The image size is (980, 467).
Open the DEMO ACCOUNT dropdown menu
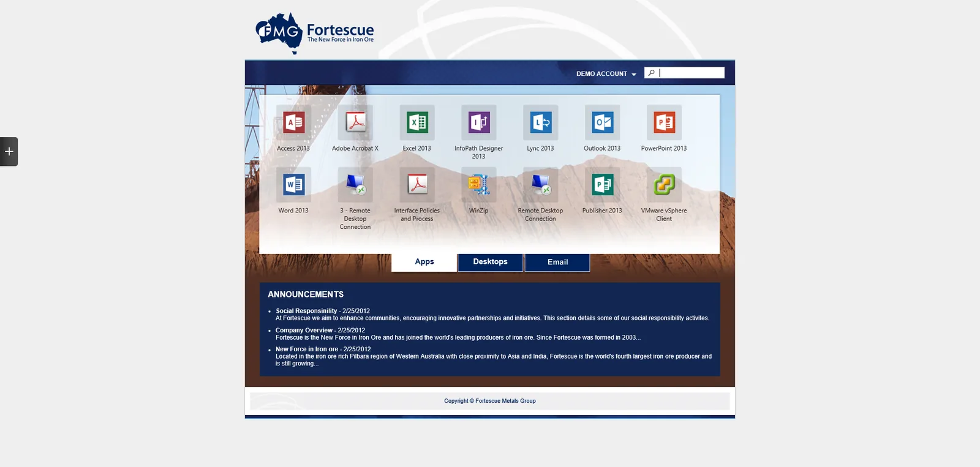(x=606, y=74)
